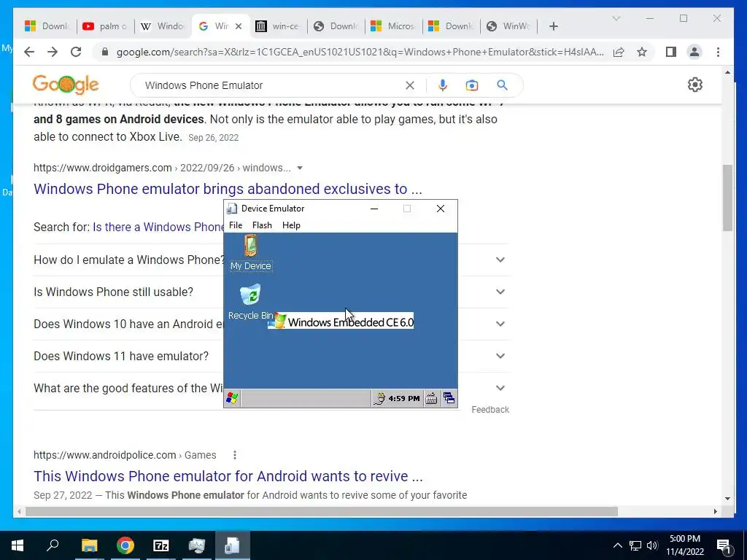Open Recycle Bin in the emulator desktop
The image size is (747, 560).
(251, 302)
